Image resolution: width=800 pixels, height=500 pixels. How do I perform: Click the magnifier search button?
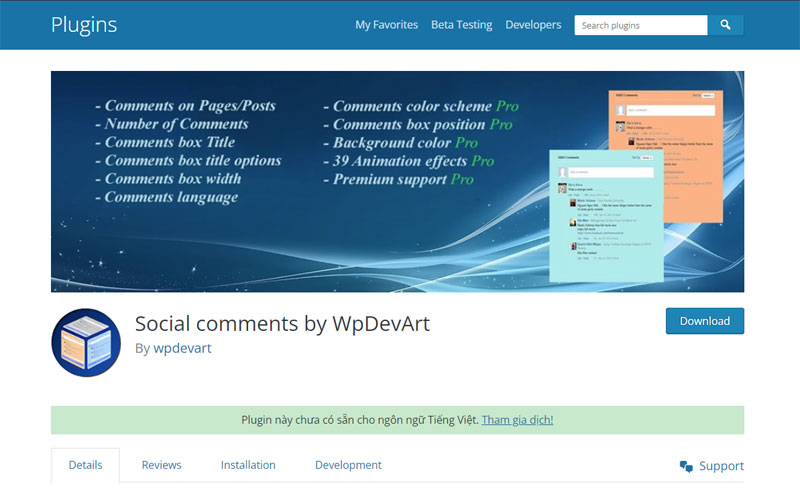point(725,25)
